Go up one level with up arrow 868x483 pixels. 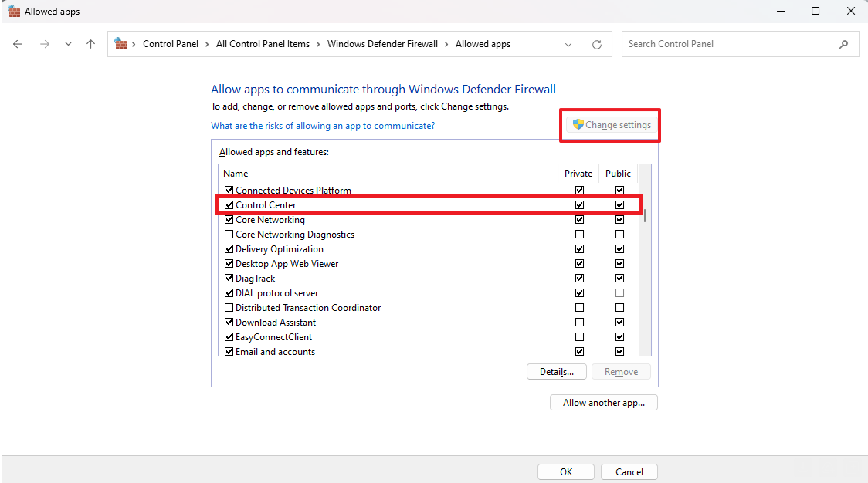pyautogui.click(x=91, y=44)
